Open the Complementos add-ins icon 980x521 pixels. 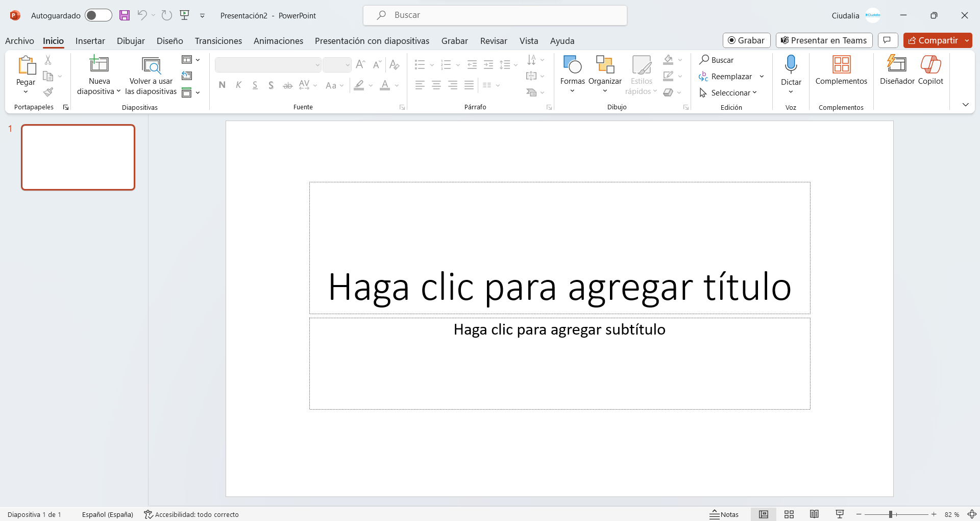click(841, 65)
